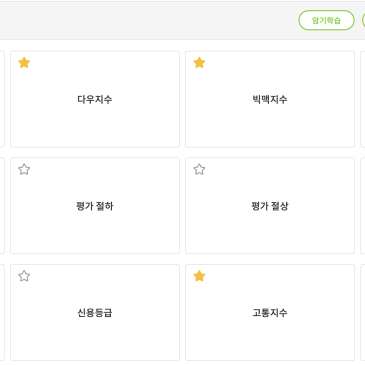Open the 암기학습 study mode button
The height and width of the screenshot is (365, 365).
point(326,20)
